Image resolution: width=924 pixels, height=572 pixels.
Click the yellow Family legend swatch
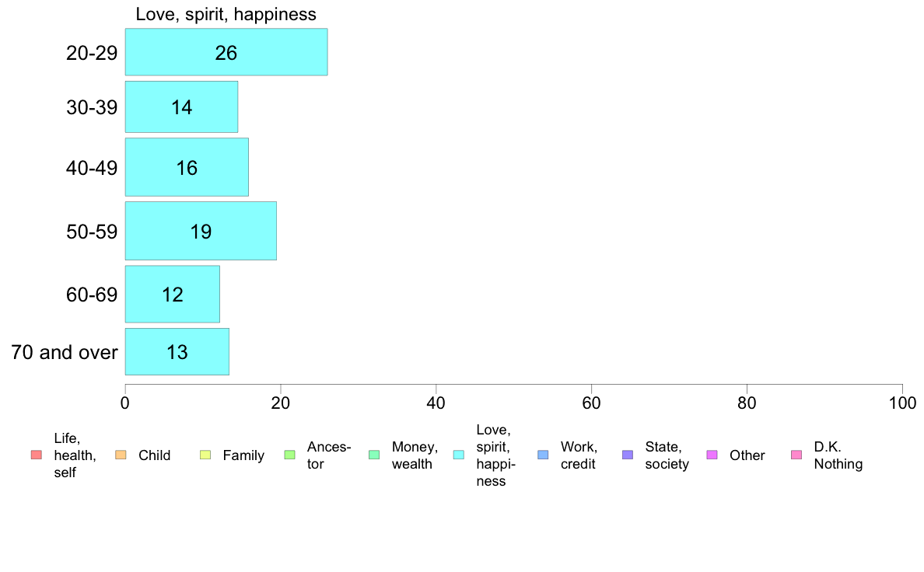tap(205, 455)
